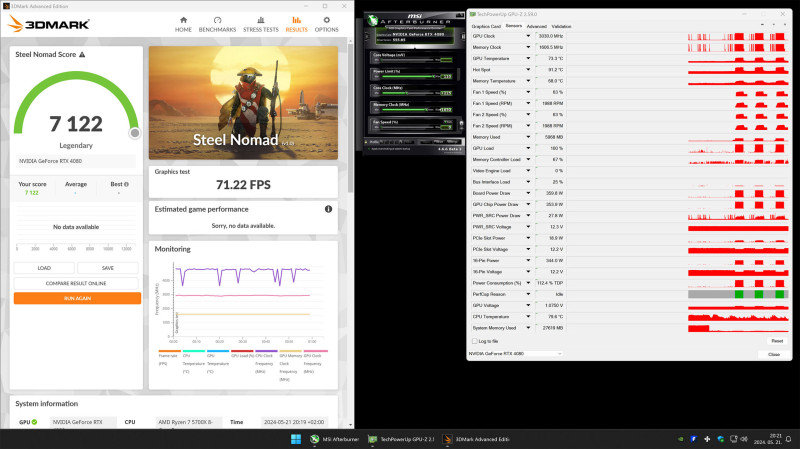Viewport: 800px width, 449px height.
Task: Open the volume tray icon
Action: point(744,439)
